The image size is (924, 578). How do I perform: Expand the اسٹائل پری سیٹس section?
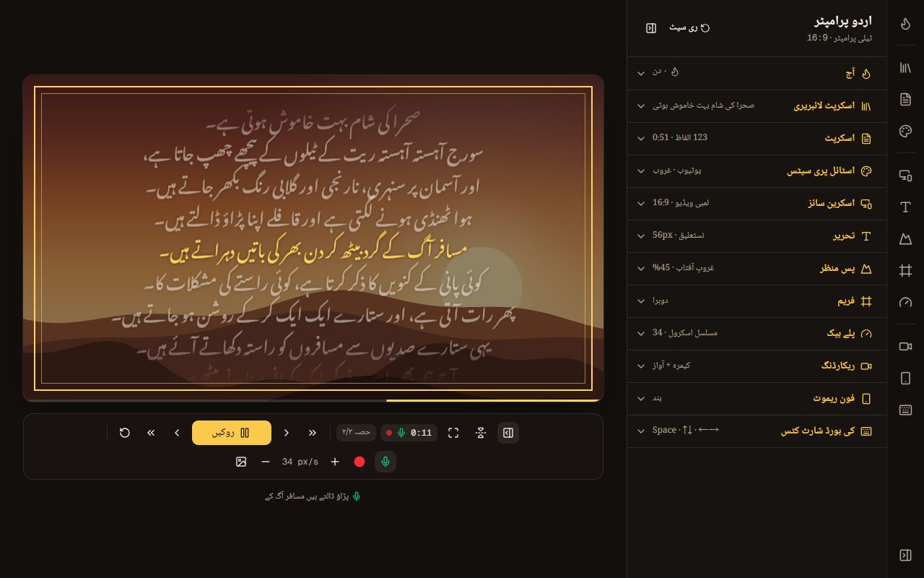[x=757, y=171]
